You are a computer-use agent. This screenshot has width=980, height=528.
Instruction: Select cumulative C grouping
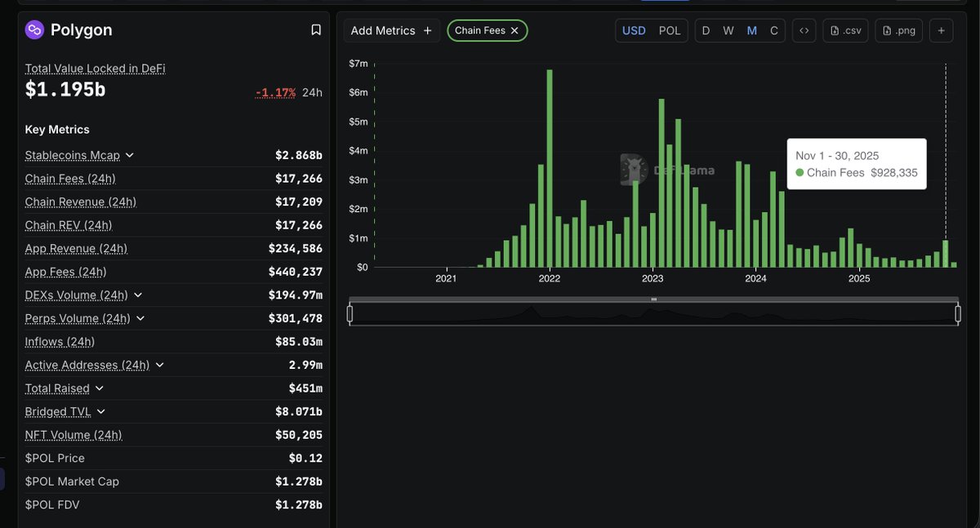click(774, 30)
